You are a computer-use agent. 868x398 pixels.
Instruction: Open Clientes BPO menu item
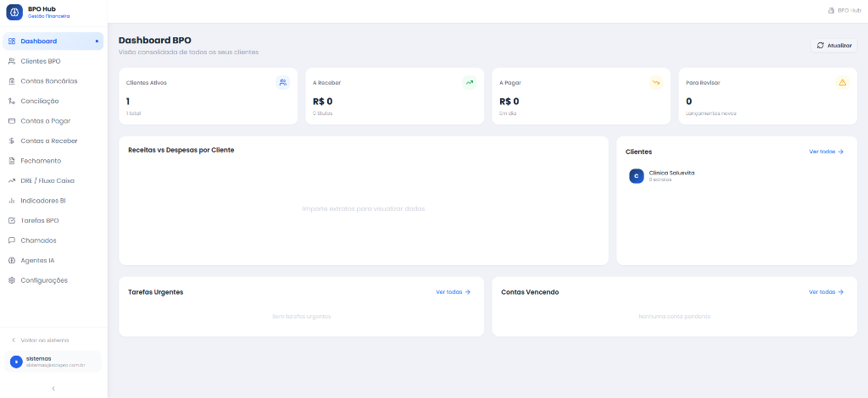tap(53, 61)
